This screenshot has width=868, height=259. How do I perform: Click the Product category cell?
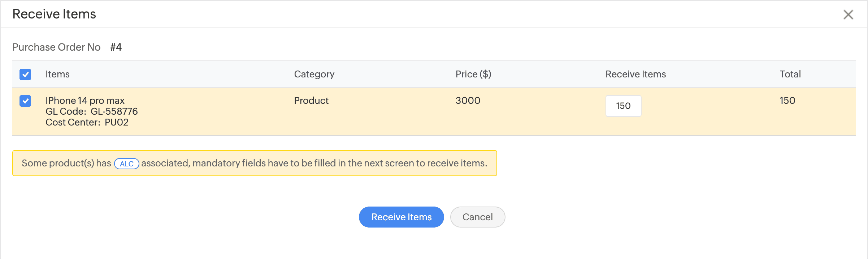point(311,101)
